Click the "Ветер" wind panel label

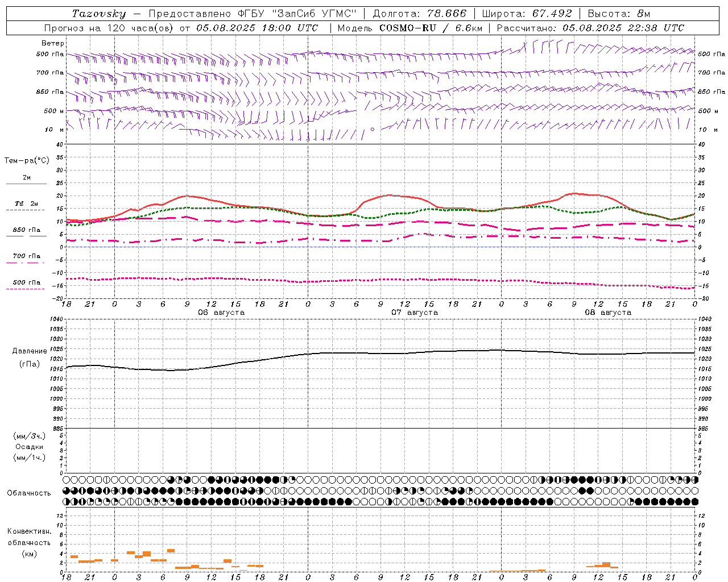pyautogui.click(x=53, y=43)
